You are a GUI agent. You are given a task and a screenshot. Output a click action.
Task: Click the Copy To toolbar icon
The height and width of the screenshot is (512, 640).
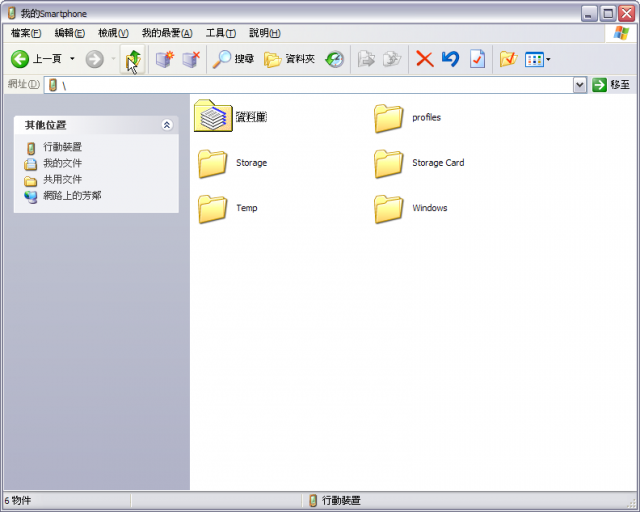click(x=392, y=60)
